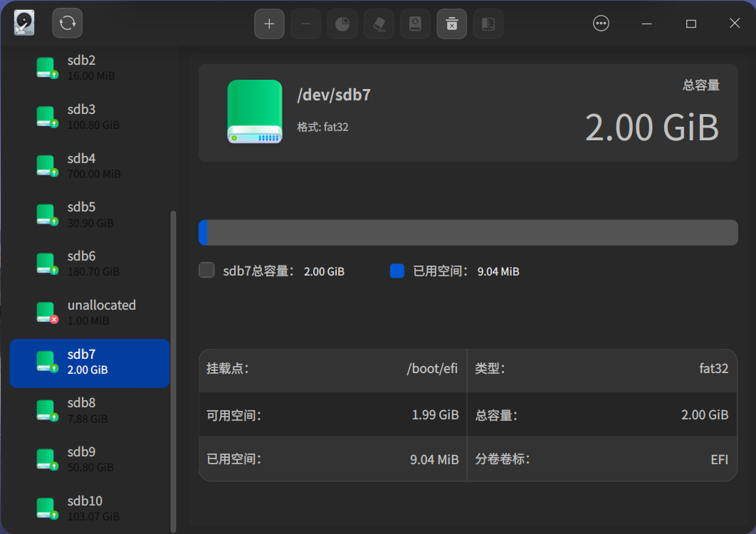Click the refresh devices button

tap(68, 23)
